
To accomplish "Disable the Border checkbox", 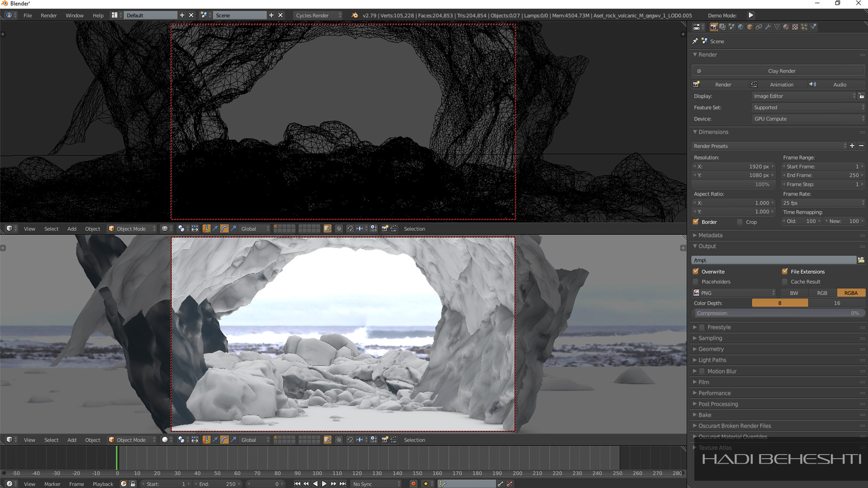I will coord(696,222).
